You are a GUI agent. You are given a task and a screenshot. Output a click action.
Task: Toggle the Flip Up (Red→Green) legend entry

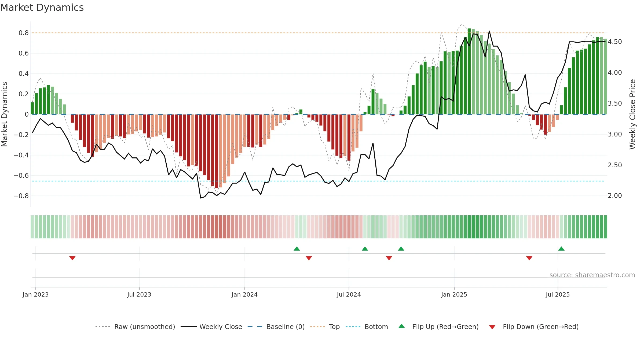click(x=438, y=327)
